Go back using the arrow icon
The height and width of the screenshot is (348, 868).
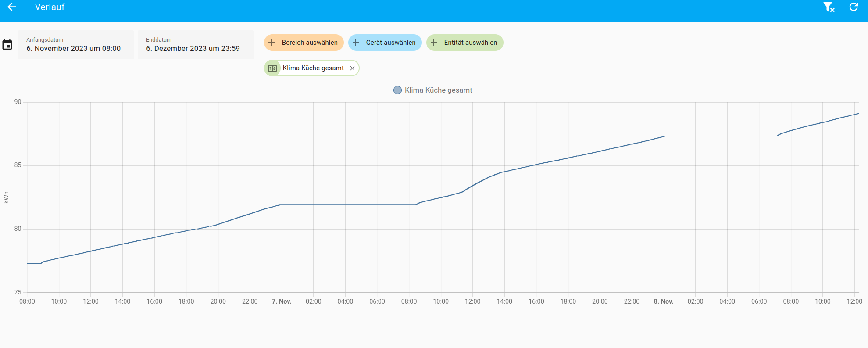tap(12, 7)
